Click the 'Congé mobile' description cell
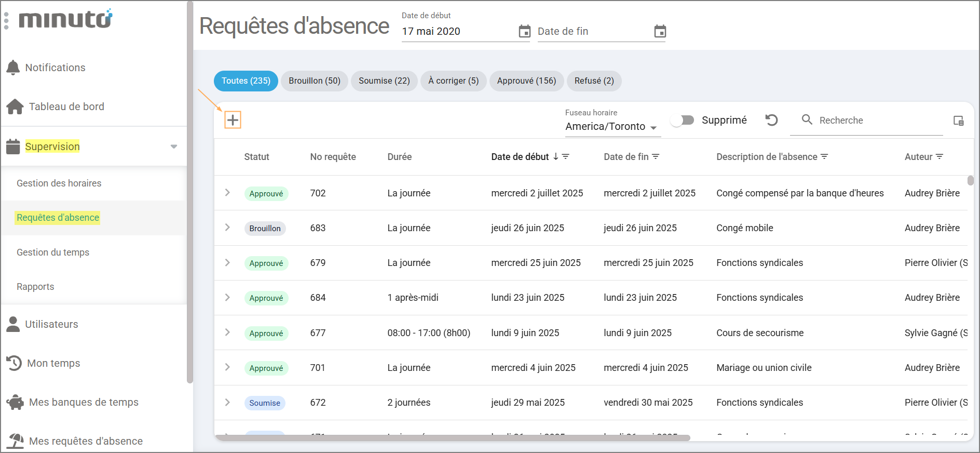The height and width of the screenshot is (453, 980). (x=744, y=228)
